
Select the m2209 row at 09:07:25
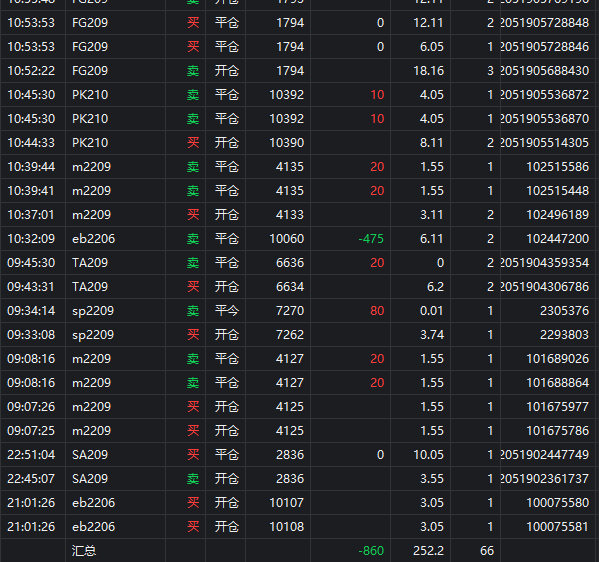point(300,431)
